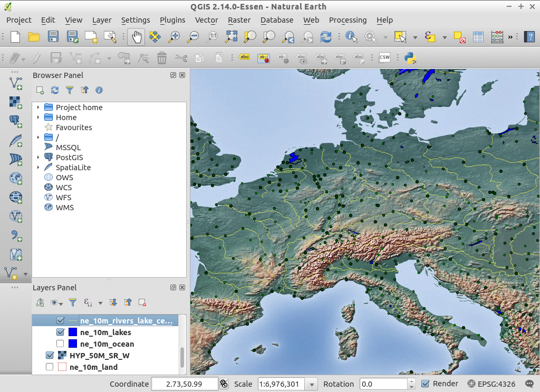Click Add PostGIS Layer elephant icon
540x392 pixels.
[x=15, y=121]
